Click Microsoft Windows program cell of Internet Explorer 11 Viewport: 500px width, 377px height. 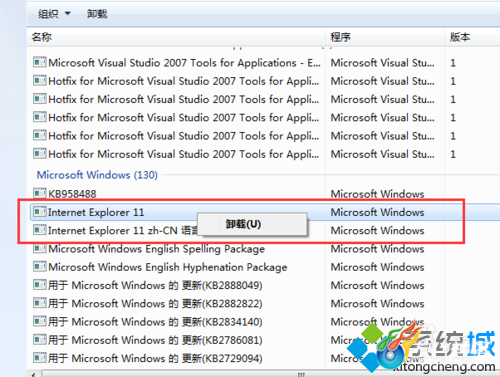pyautogui.click(x=377, y=212)
